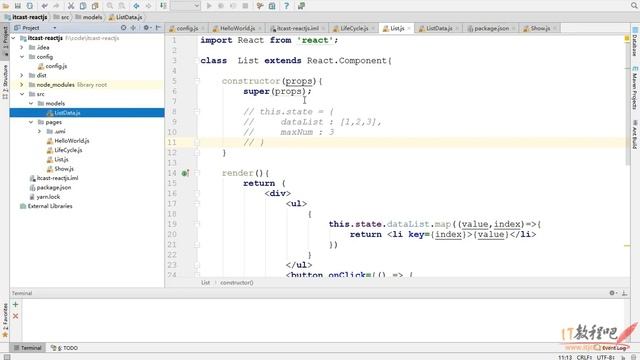Collapse the config folder

point(22,57)
